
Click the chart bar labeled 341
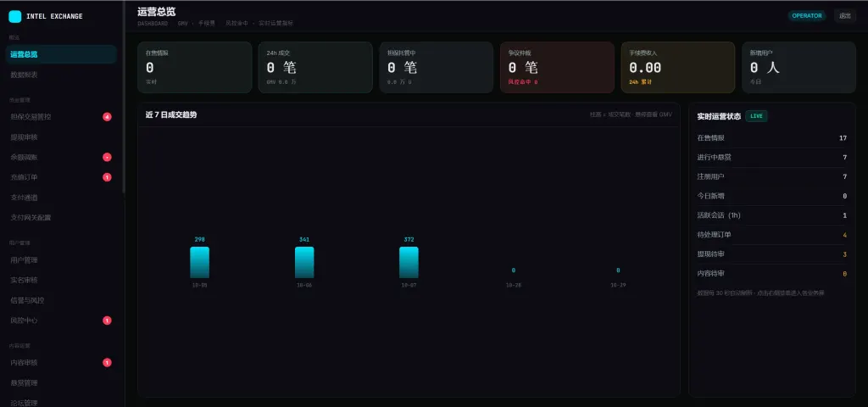[x=304, y=263]
